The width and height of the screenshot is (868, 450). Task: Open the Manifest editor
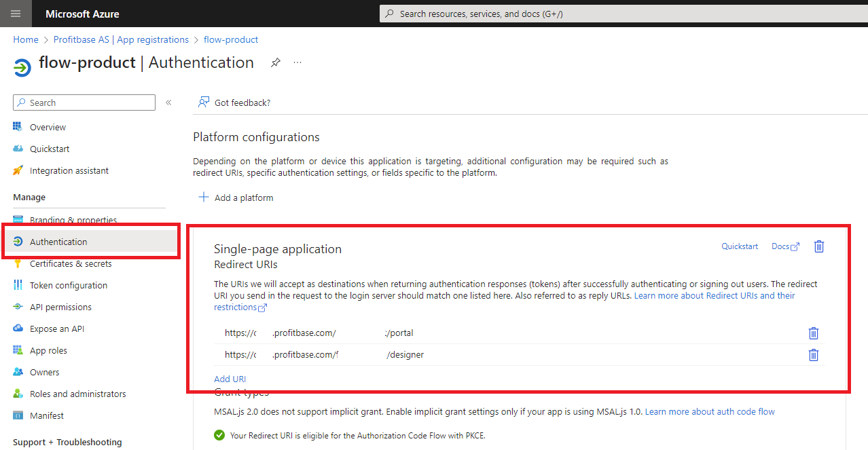[x=47, y=415]
